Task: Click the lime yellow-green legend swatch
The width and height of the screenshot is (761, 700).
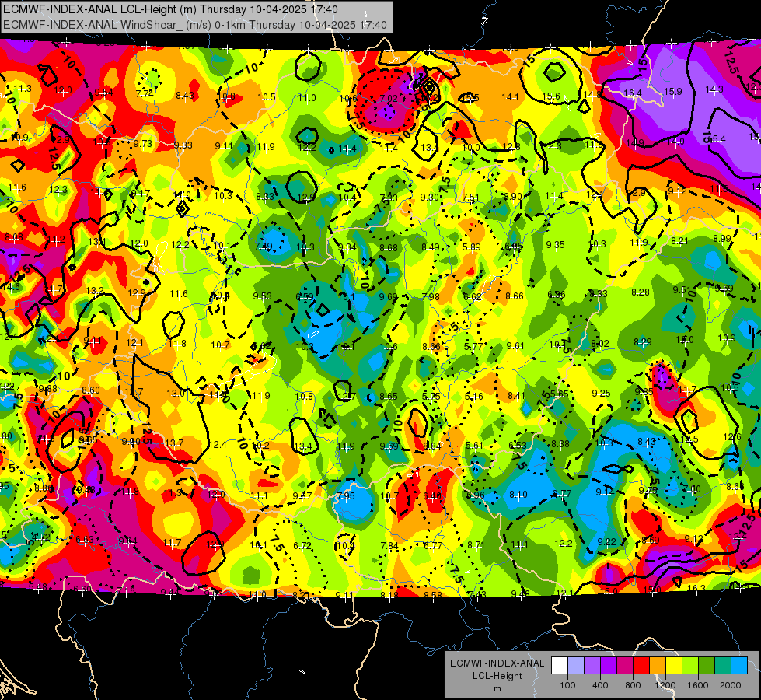Action: pyautogui.click(x=690, y=665)
